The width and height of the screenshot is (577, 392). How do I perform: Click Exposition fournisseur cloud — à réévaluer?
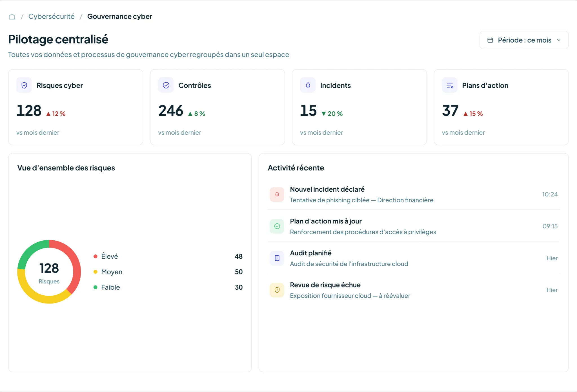[x=350, y=296]
